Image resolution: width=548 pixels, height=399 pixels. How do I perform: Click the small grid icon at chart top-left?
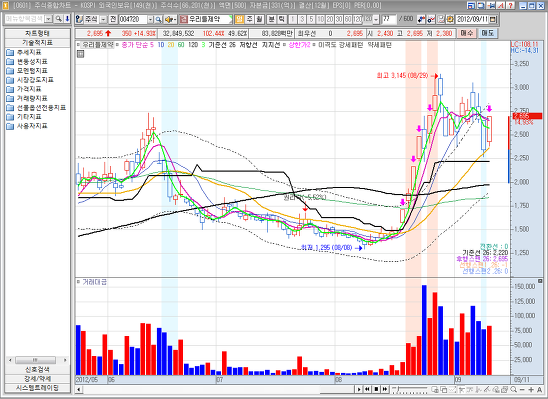point(81,54)
